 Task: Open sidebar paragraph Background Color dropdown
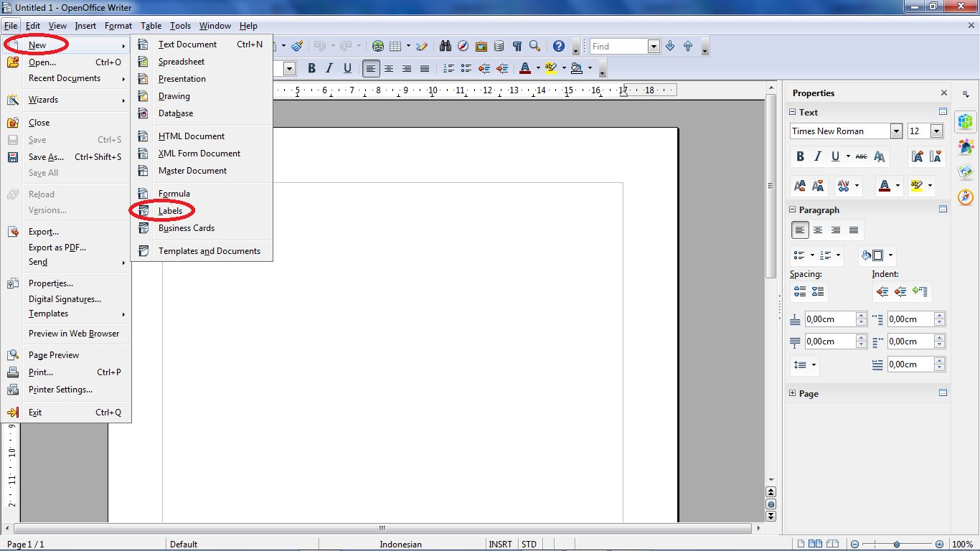pyautogui.click(x=891, y=255)
